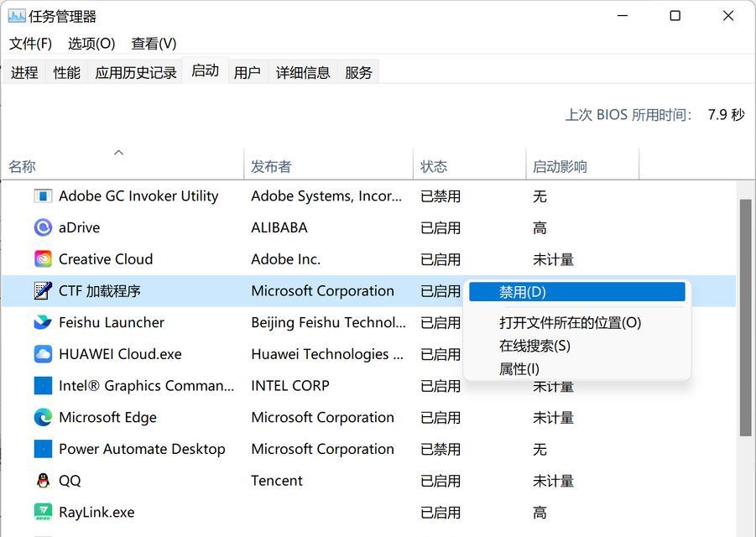
Task: Select the Microsoft Edge entry name
Action: pos(107,418)
